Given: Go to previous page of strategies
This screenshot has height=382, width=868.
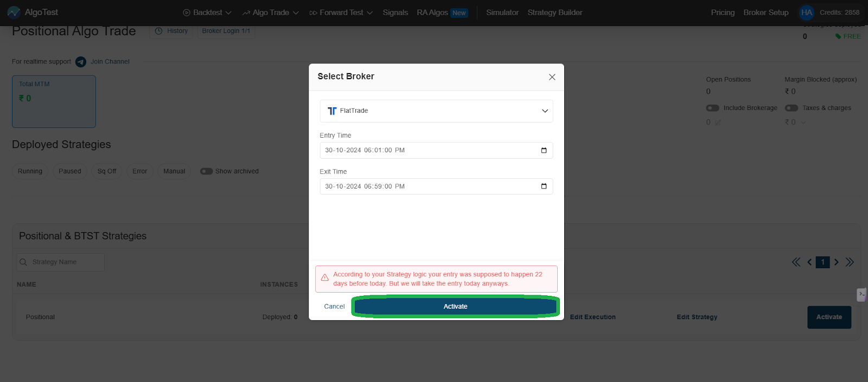Looking at the screenshot, I should 809,262.
